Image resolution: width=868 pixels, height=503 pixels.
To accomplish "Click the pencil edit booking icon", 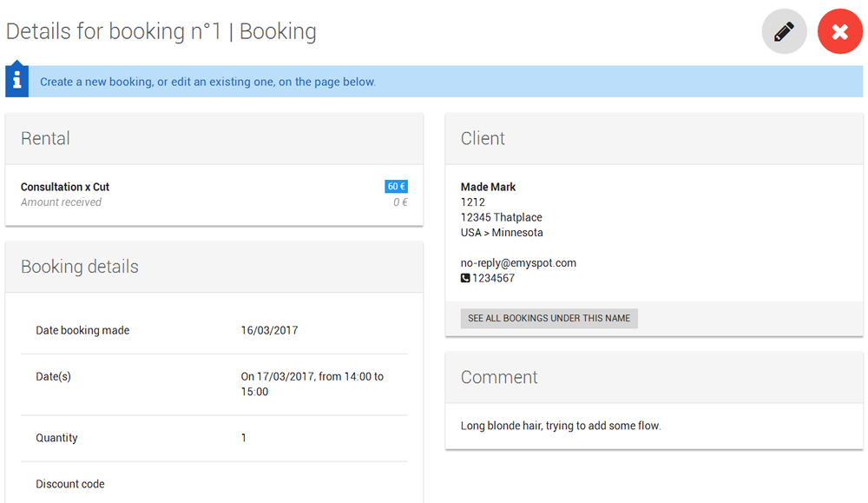I will pyautogui.click(x=784, y=31).
